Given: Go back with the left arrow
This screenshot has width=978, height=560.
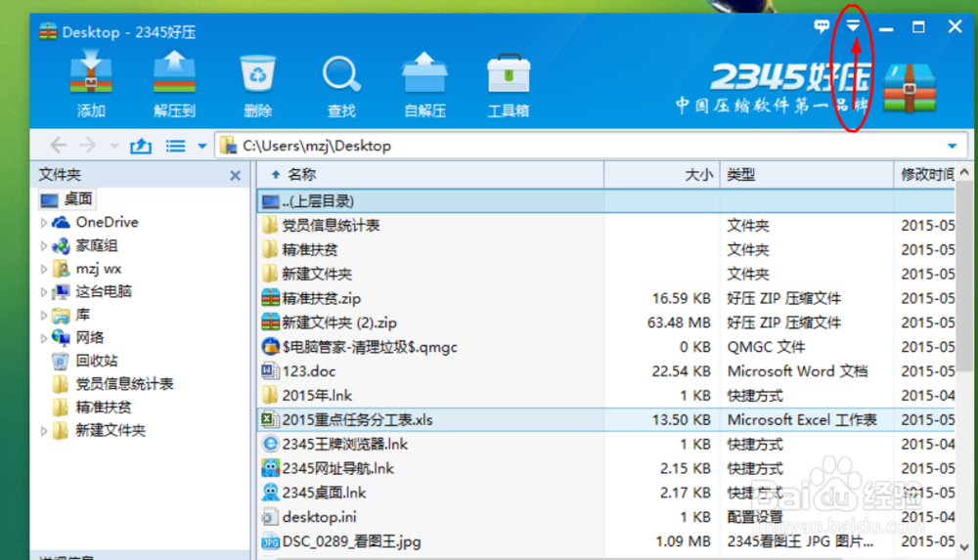Looking at the screenshot, I should coord(59,146).
